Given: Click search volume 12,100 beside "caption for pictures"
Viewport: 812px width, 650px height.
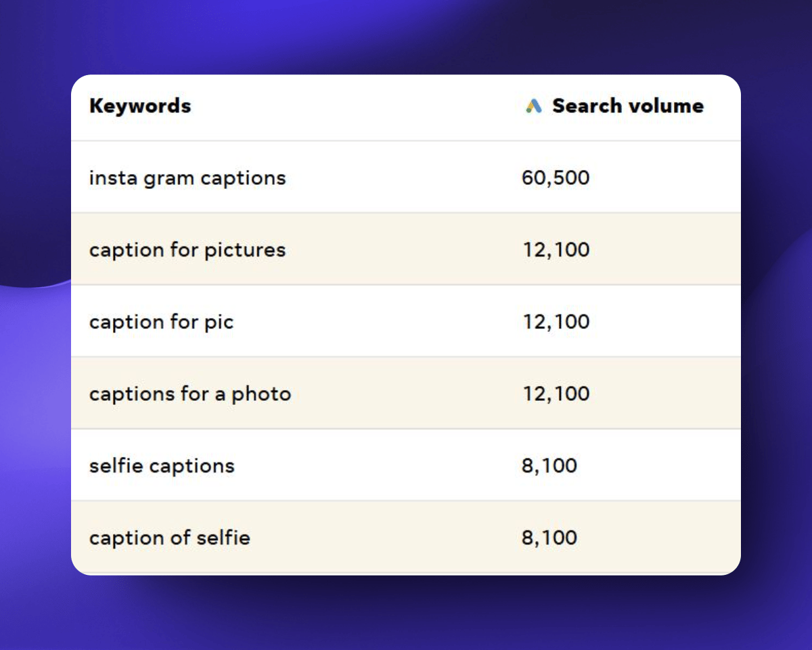Looking at the screenshot, I should tap(556, 250).
